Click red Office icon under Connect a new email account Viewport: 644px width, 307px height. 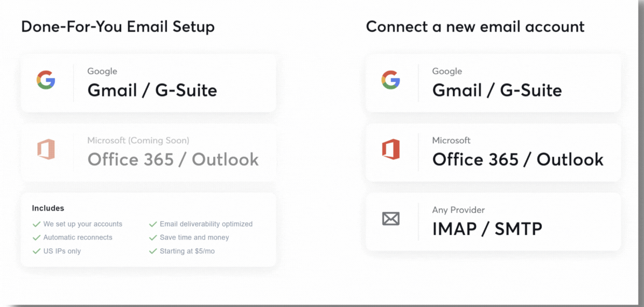coord(390,149)
